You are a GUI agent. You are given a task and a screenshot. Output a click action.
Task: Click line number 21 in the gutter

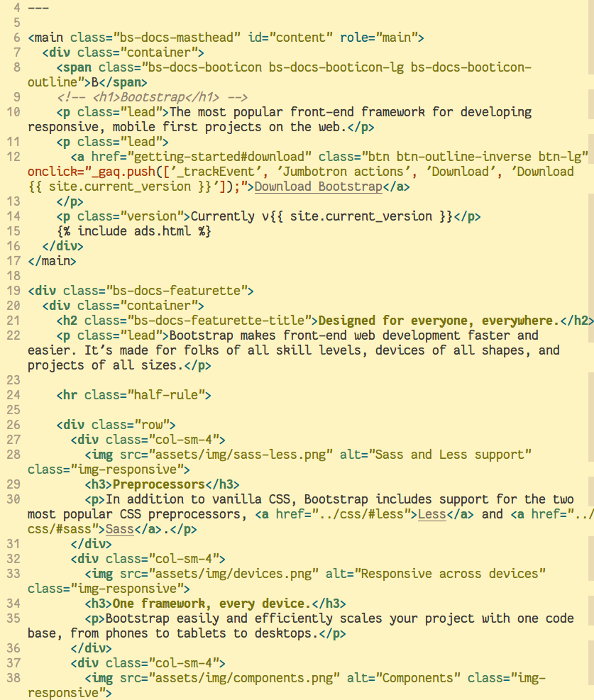[14, 321]
